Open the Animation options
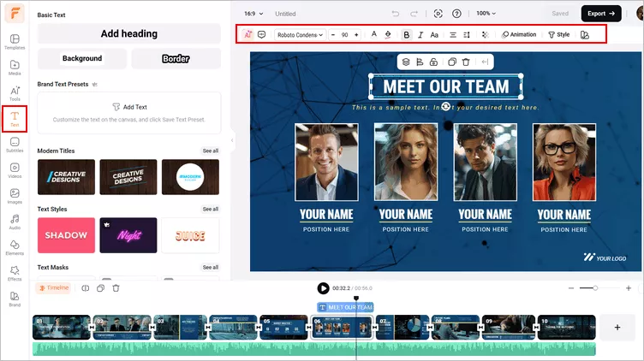The image size is (644, 361). 519,34
